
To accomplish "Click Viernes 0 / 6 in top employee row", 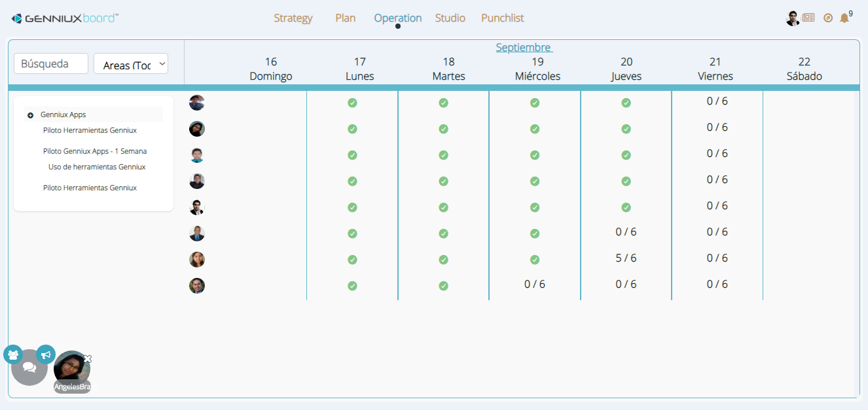I will pos(717,101).
